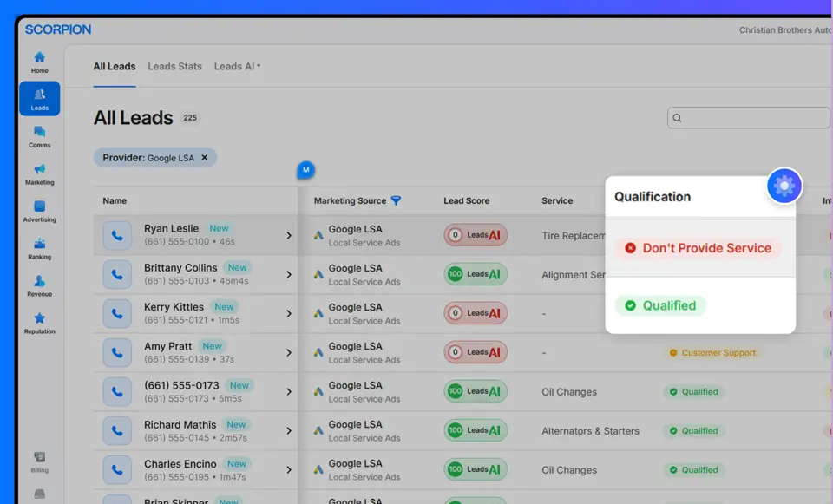833x504 pixels.
Task: Select the Qualified option in popup
Action: click(x=660, y=305)
